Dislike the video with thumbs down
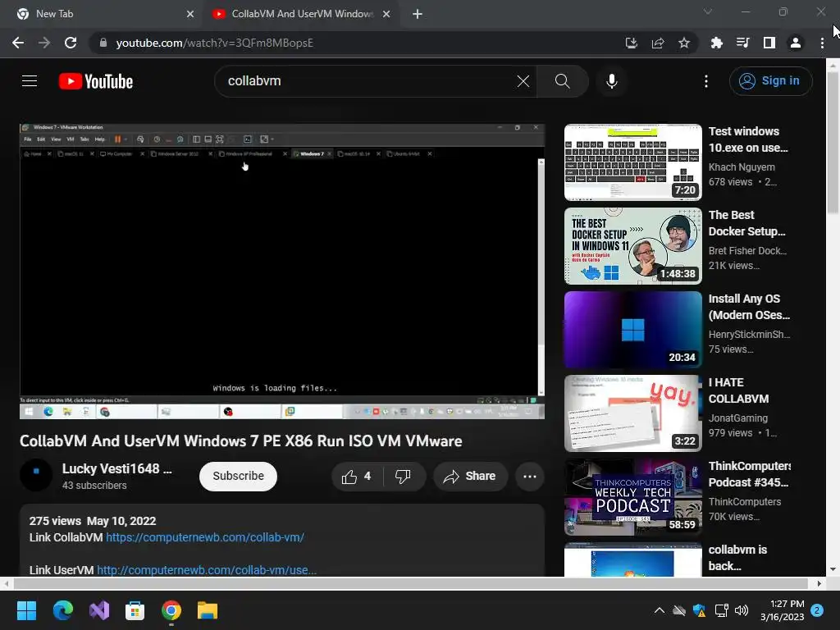This screenshot has width=840, height=630. point(402,477)
